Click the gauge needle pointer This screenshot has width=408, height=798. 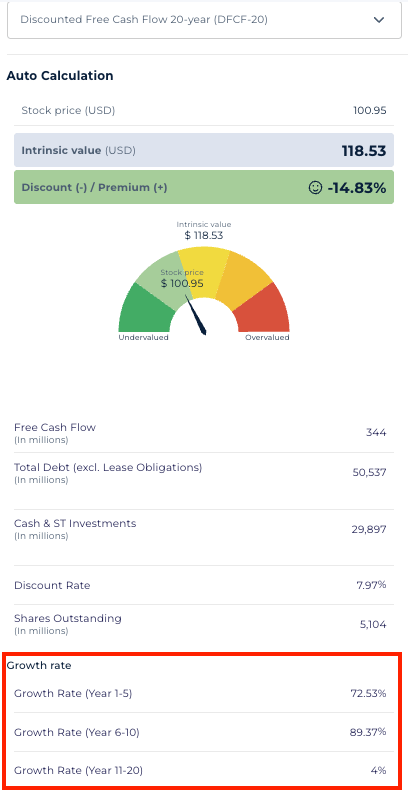196,315
